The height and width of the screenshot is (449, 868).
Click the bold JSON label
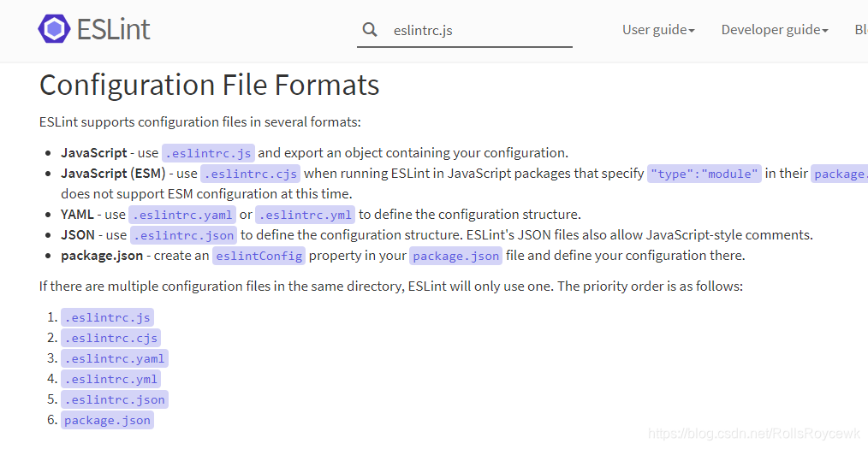78,235
